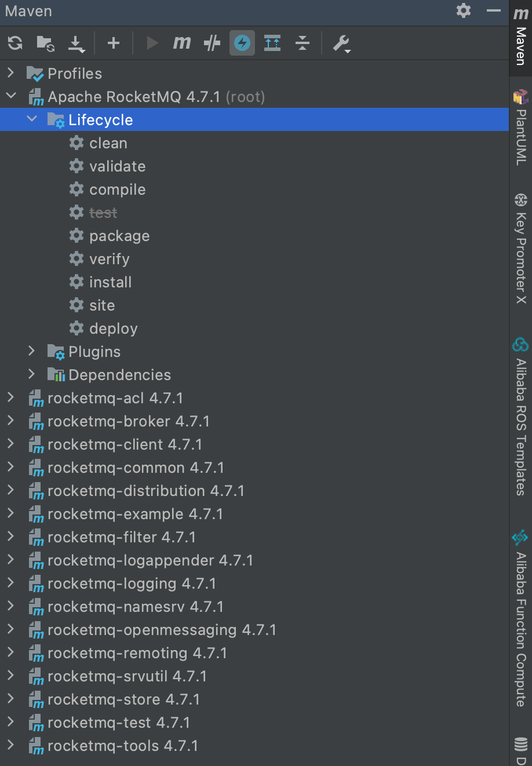Click Maven module icon of rocketmq-example
Screen dimensions: 532x766
[x=36, y=515]
